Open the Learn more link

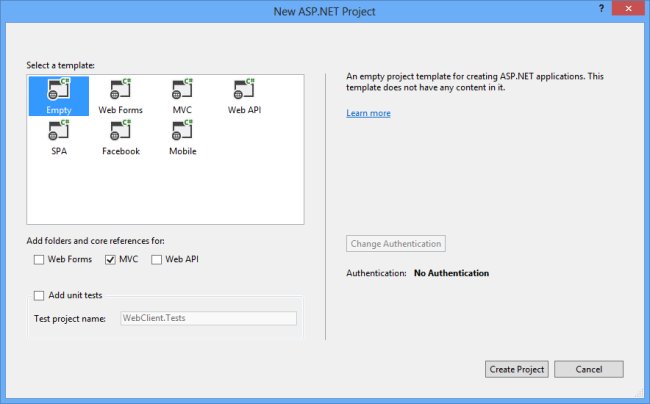[368, 113]
